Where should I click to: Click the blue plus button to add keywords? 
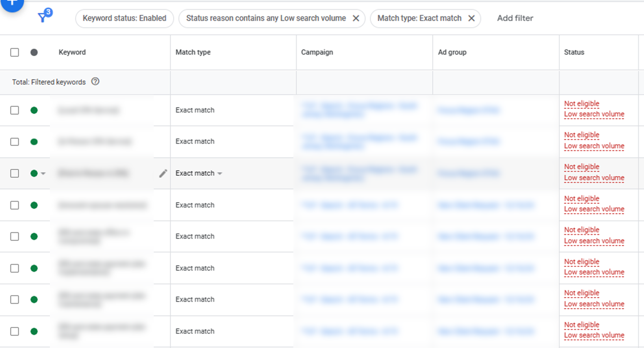click(x=12, y=4)
